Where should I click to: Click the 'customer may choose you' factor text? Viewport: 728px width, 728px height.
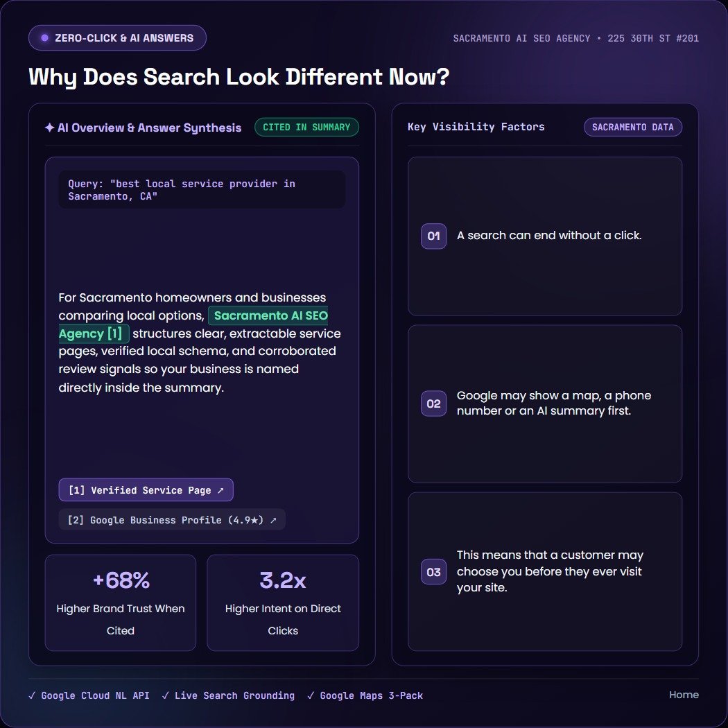(550, 571)
